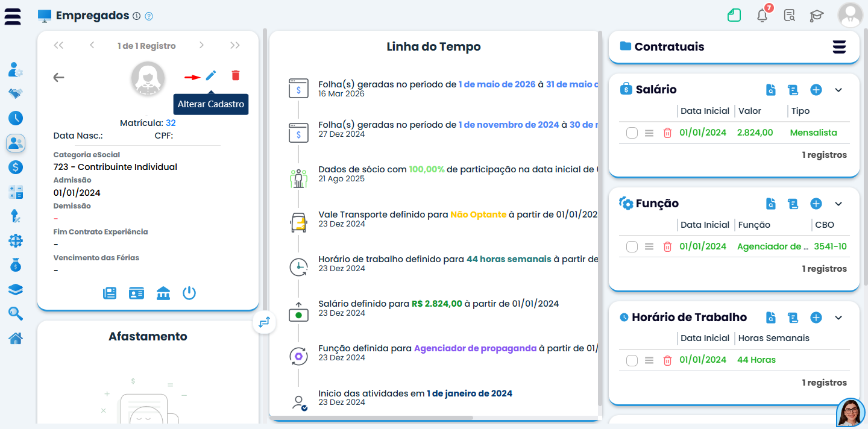Tick the checkbox in the Salário row

click(x=632, y=133)
